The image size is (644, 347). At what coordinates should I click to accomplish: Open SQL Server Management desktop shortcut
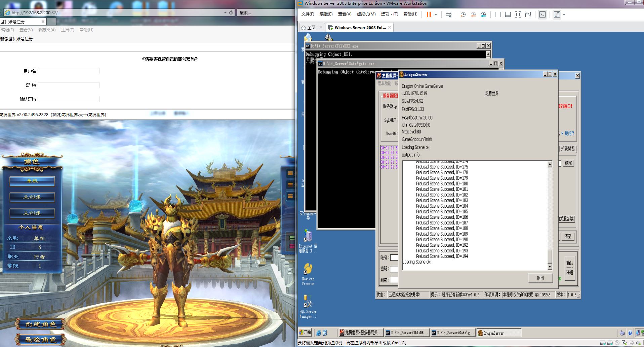pos(308,307)
